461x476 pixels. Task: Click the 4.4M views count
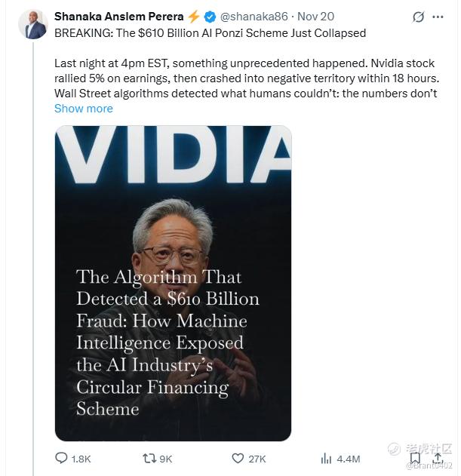(349, 459)
